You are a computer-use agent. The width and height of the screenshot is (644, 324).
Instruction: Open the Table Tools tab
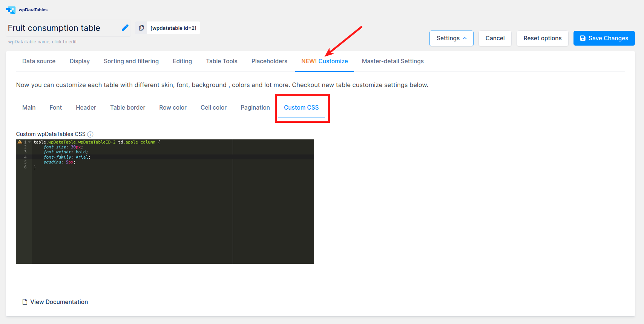[222, 61]
